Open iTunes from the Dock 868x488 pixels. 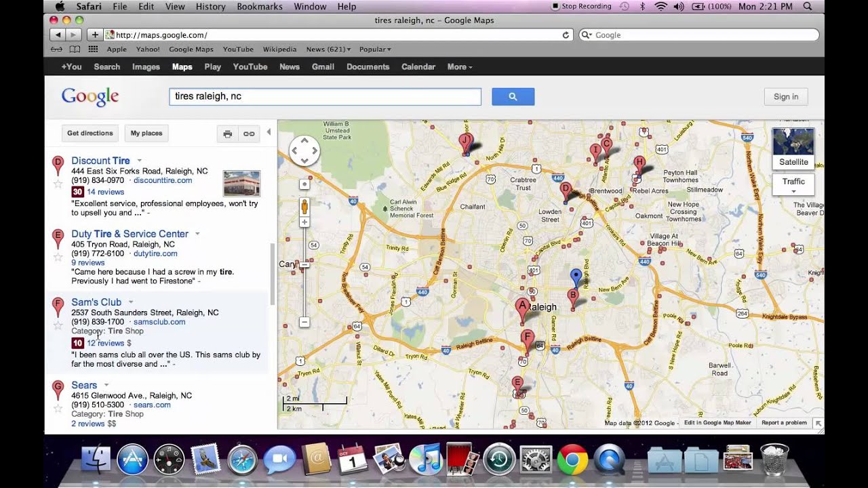click(x=427, y=461)
